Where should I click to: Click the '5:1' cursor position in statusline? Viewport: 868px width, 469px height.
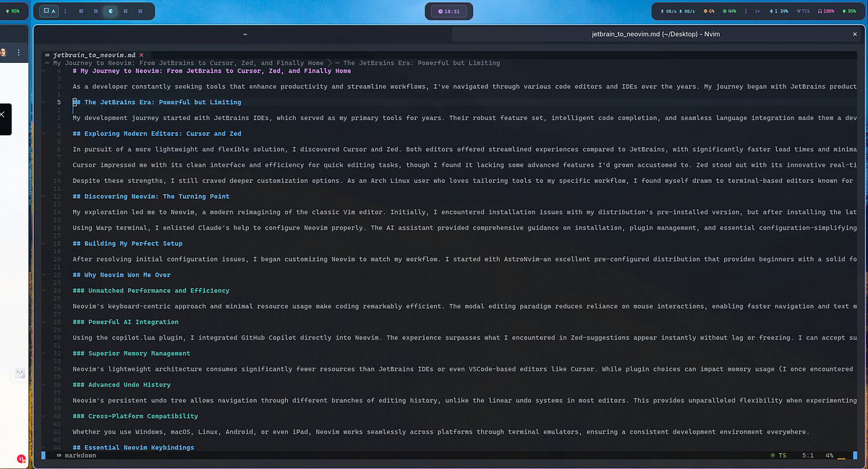[808, 455]
